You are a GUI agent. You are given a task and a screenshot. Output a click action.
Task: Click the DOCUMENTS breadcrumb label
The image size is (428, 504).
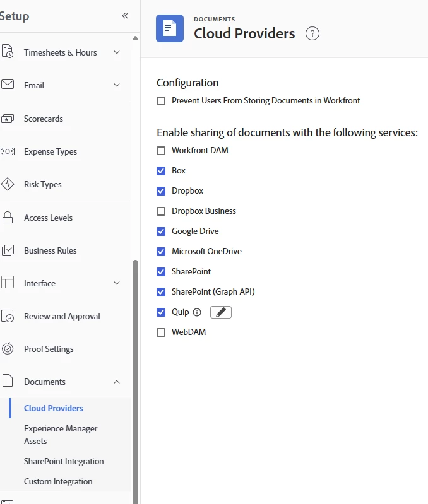215,20
